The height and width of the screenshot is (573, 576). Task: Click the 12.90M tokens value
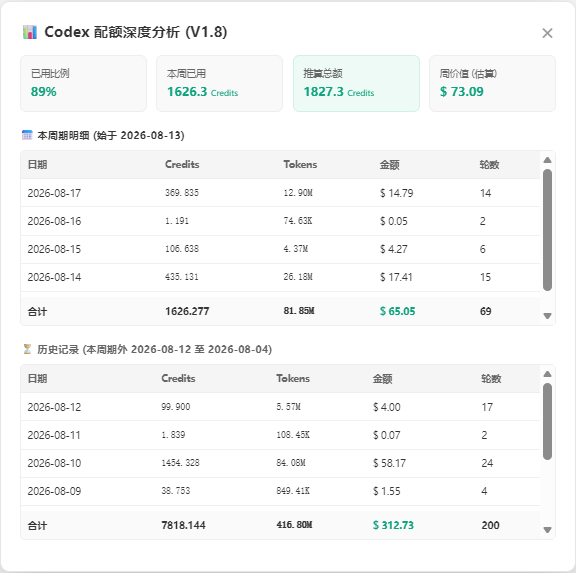pyautogui.click(x=298, y=192)
